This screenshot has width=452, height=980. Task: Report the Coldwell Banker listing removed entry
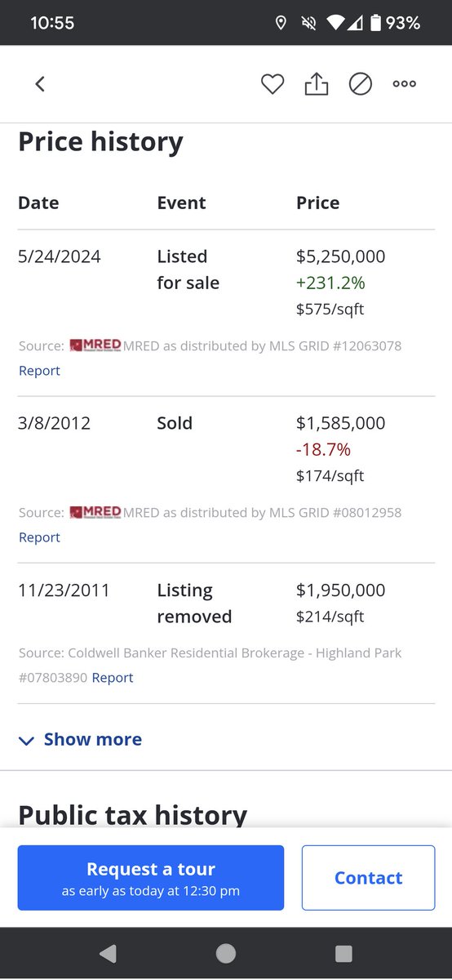(x=113, y=678)
